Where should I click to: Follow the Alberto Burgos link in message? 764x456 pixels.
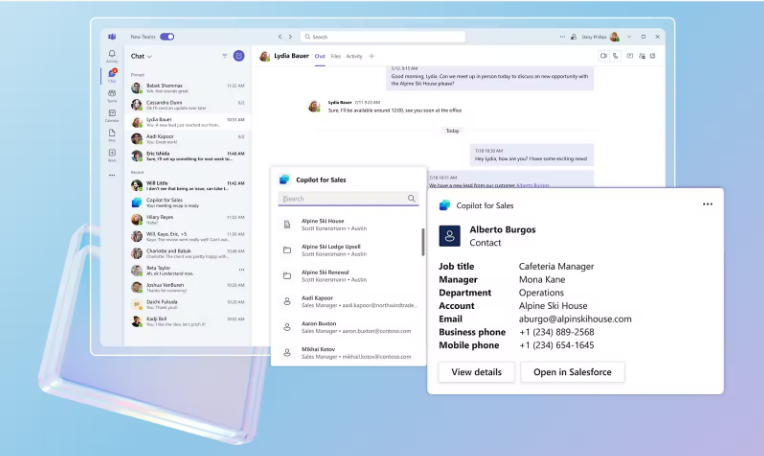click(x=533, y=185)
